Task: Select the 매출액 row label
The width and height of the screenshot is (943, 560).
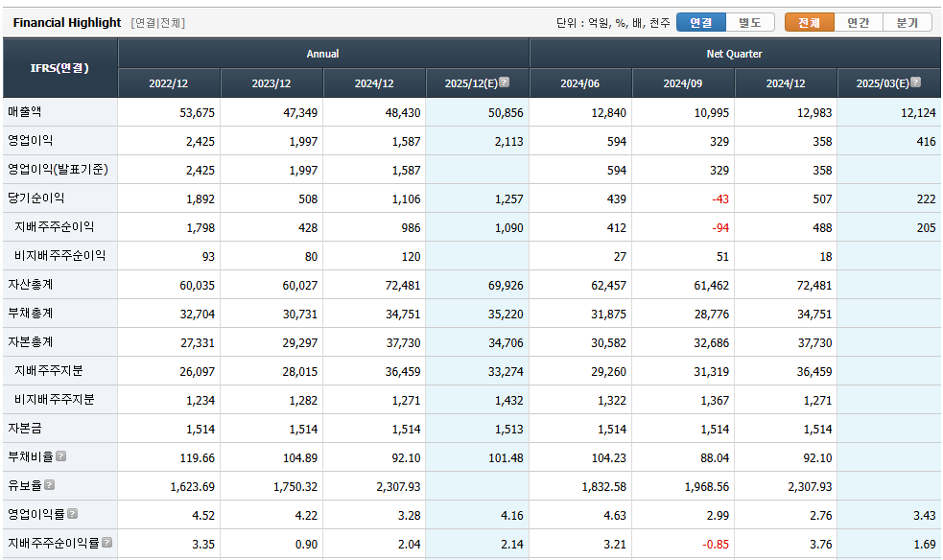Action: (x=25, y=112)
